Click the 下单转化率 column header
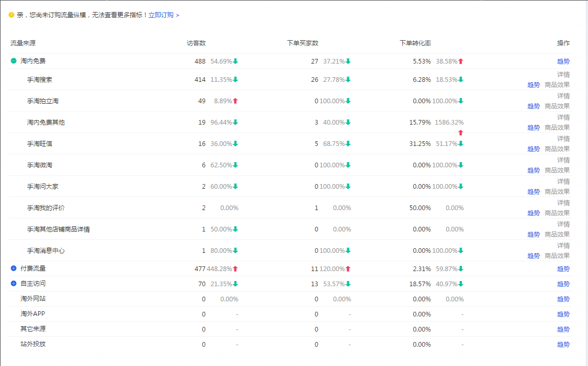 (x=415, y=43)
